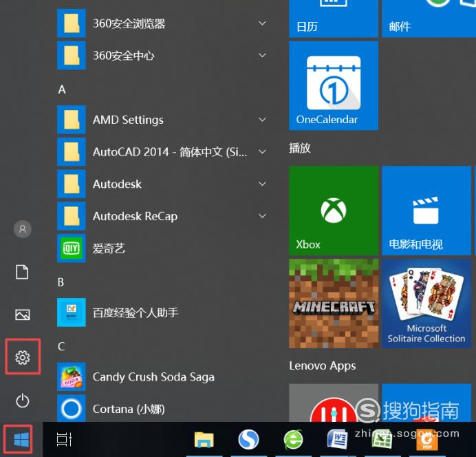Open the Cortana (小娜) circle icon
Screen dimensions: 476x457
click(72, 408)
